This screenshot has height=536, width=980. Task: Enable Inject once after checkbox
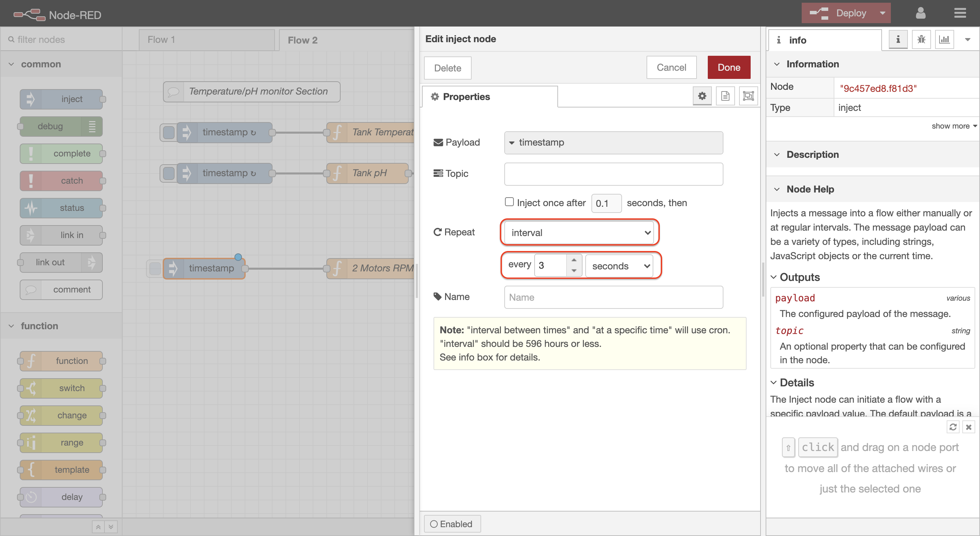[x=509, y=202]
